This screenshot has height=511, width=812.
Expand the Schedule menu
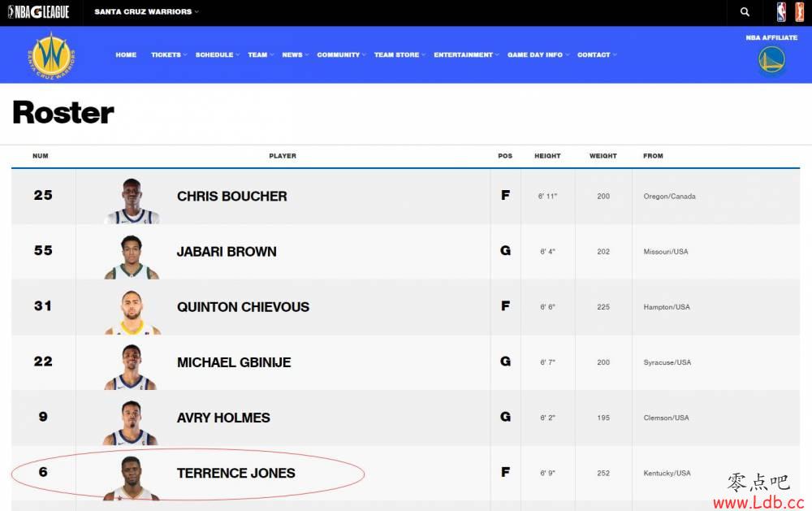(217, 54)
